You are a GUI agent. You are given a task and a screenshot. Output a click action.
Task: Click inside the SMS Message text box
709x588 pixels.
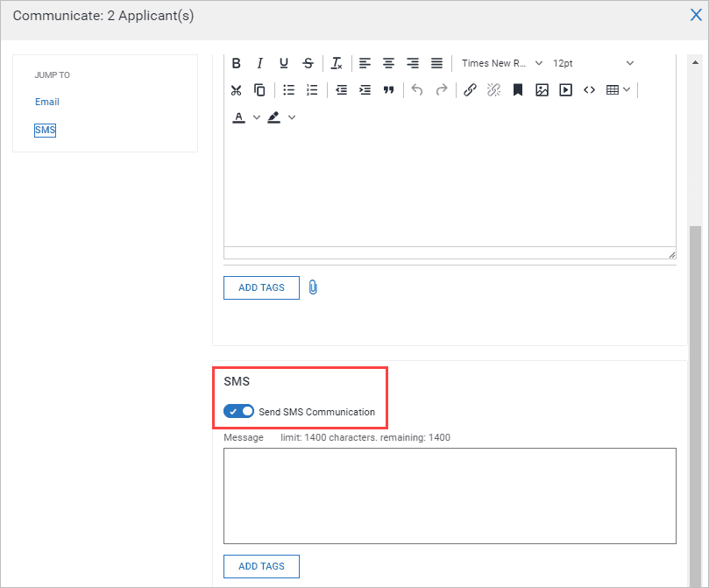[450, 496]
